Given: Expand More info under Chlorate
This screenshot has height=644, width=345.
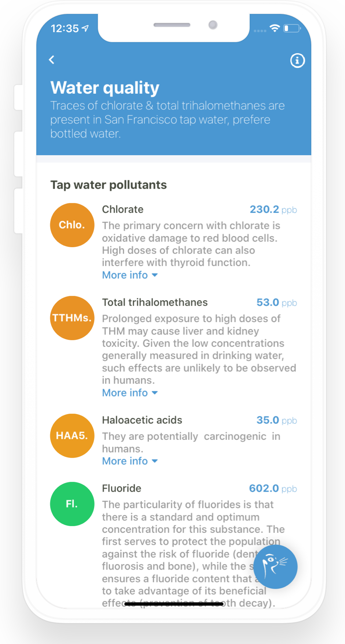Looking at the screenshot, I should click(130, 275).
